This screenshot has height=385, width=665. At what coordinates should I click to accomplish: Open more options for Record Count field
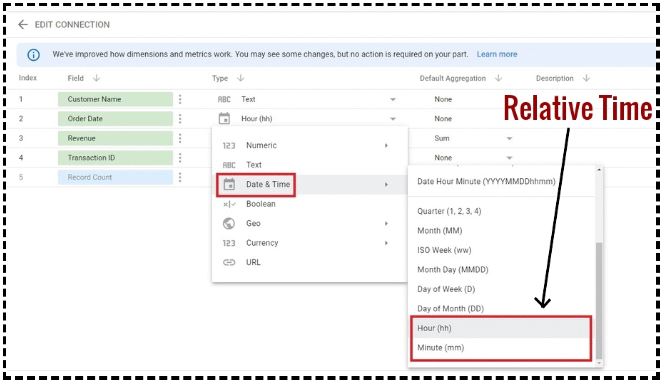[180, 177]
